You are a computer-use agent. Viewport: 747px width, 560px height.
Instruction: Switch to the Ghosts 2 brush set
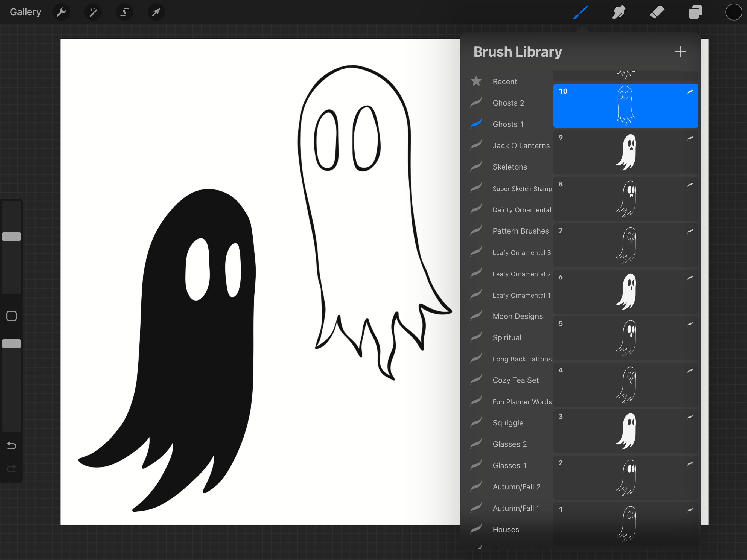click(x=508, y=103)
